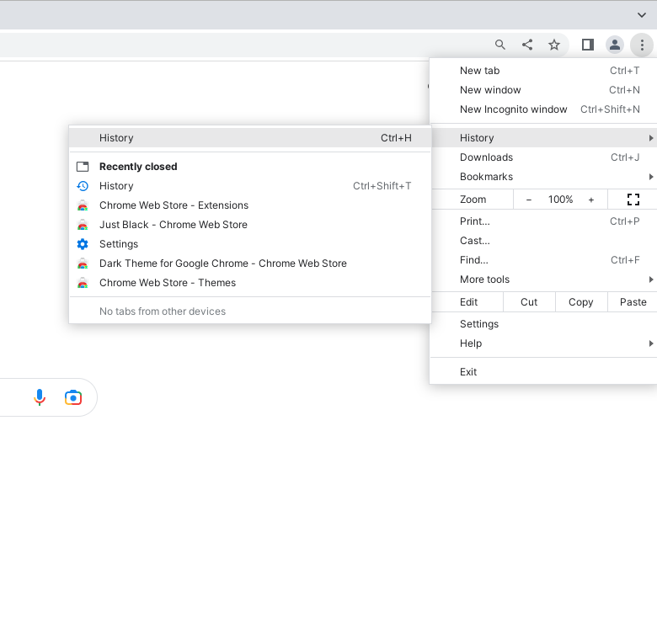Image resolution: width=657 pixels, height=644 pixels.
Task: Open full History page with Ctrl+H entry
Action: pos(250,138)
